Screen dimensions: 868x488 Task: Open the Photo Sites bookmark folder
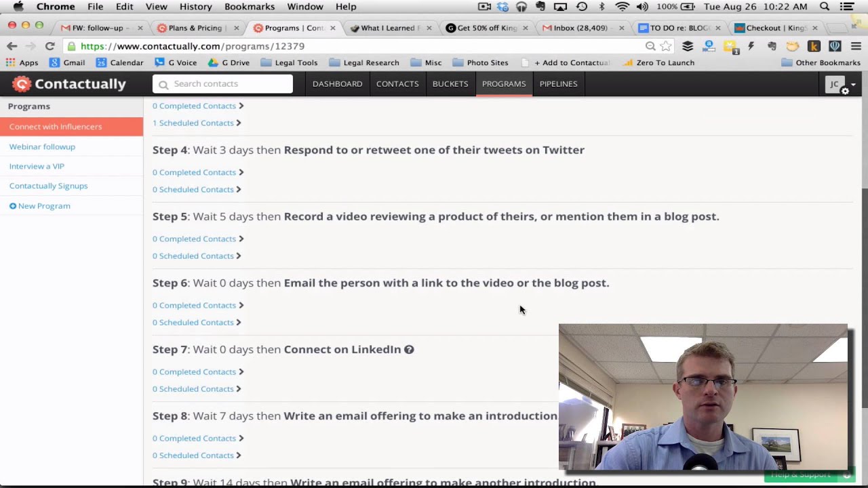coord(480,62)
